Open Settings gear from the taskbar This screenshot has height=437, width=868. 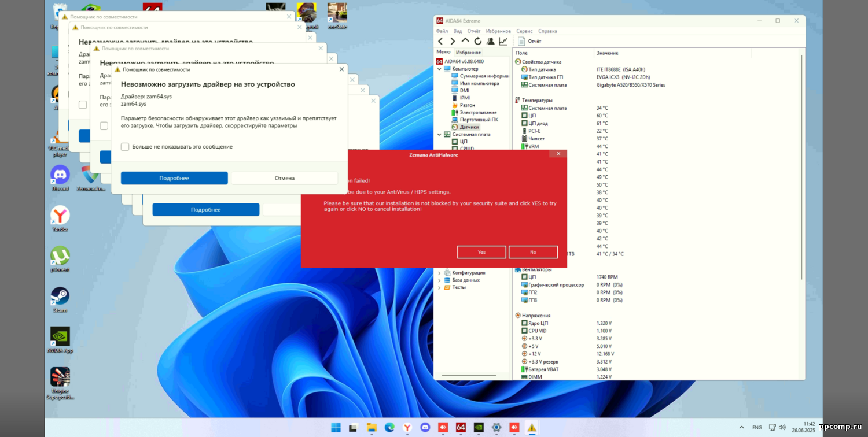click(x=496, y=428)
